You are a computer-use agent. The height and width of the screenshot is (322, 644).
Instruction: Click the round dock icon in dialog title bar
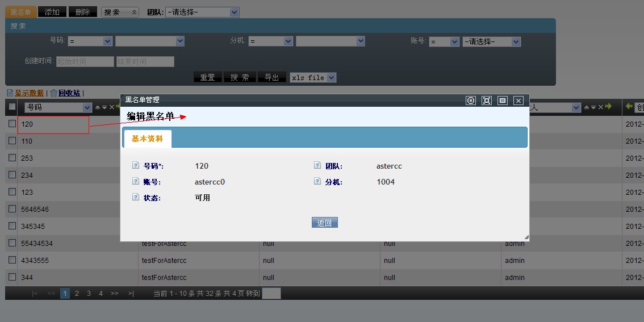(470, 101)
